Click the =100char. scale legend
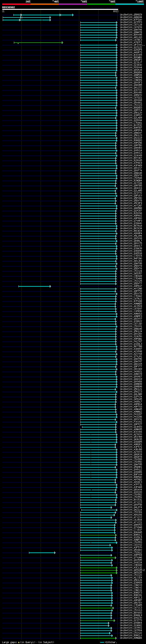 109,642
